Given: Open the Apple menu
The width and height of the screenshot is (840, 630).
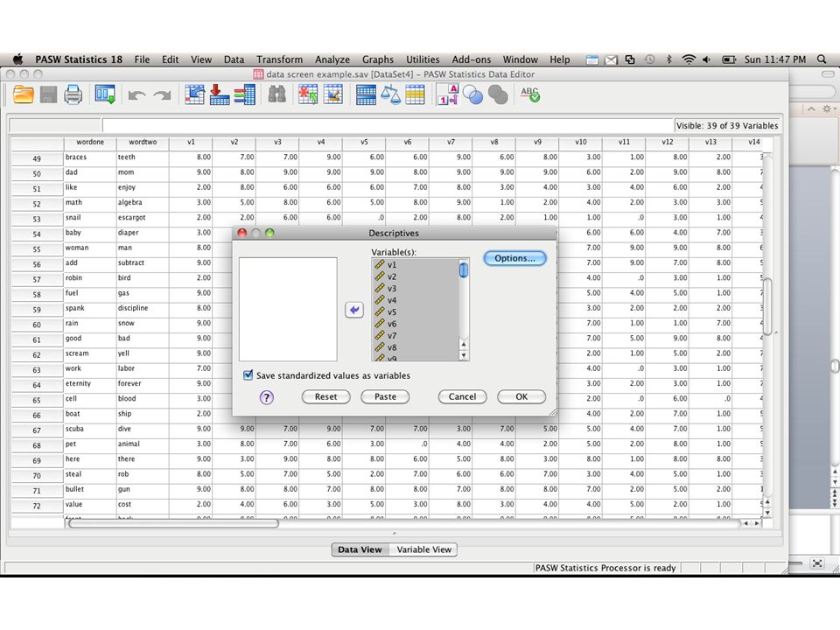Looking at the screenshot, I should 18,59.
